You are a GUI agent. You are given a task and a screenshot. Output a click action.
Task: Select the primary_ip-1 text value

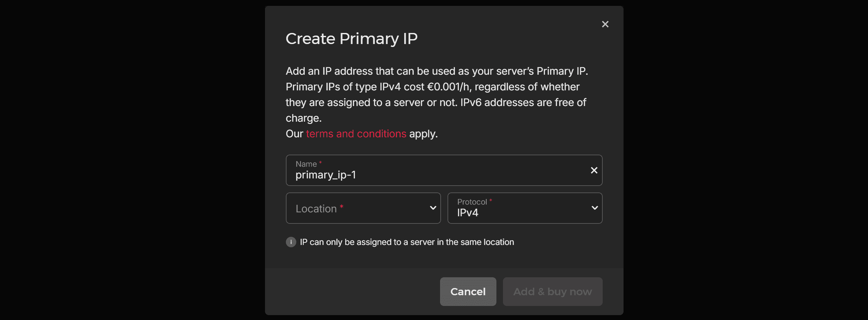click(x=326, y=175)
